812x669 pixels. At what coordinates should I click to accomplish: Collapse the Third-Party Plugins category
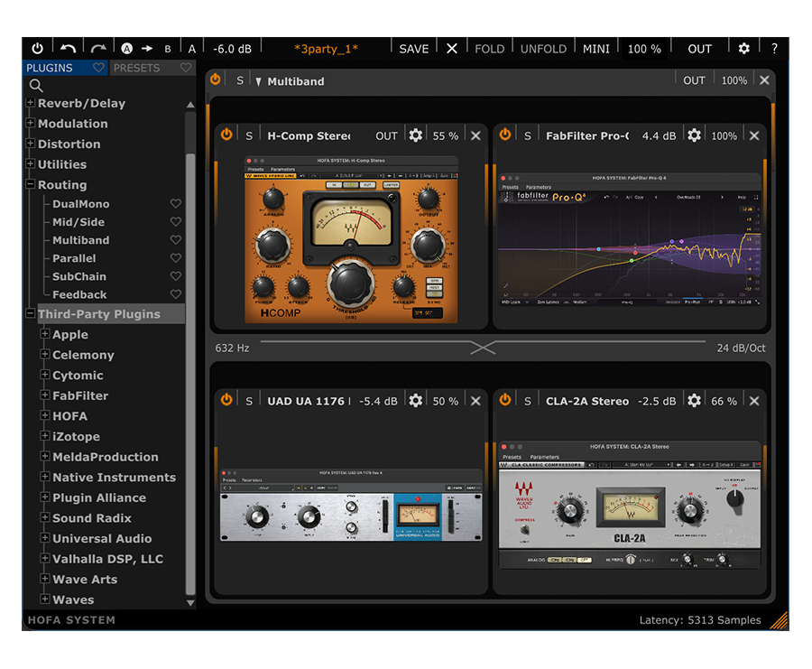click(x=31, y=313)
